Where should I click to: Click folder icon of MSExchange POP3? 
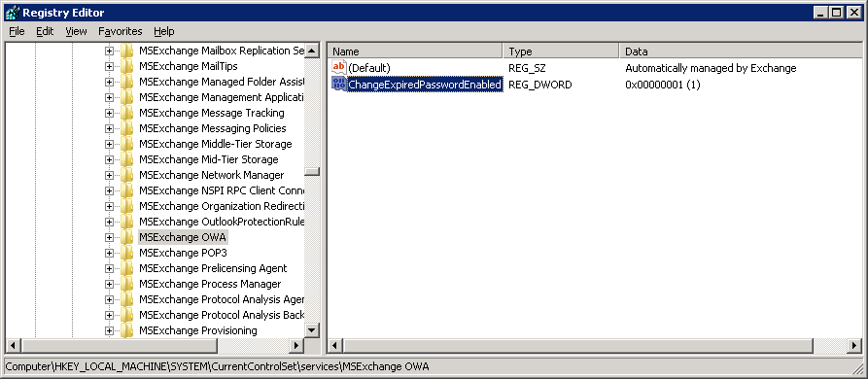point(126,253)
